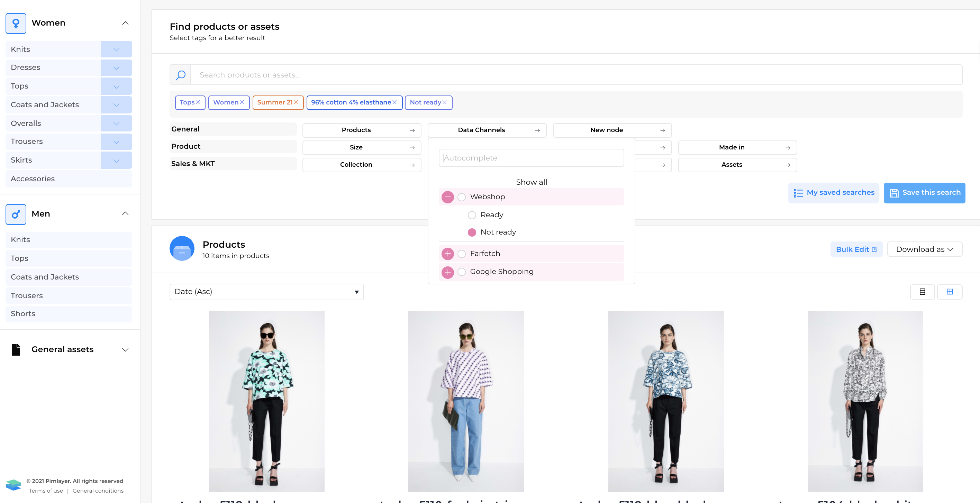
Task: Expand the General assets section
Action: (x=125, y=349)
